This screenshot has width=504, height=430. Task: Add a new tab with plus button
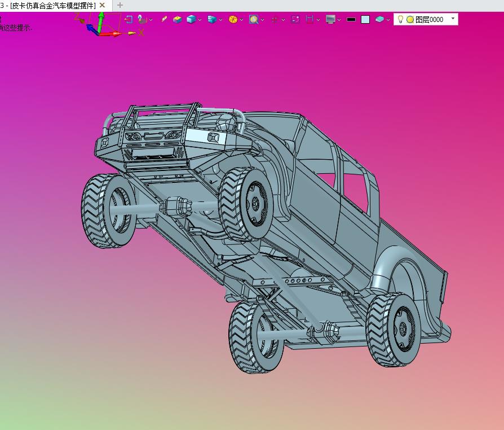(120, 5)
